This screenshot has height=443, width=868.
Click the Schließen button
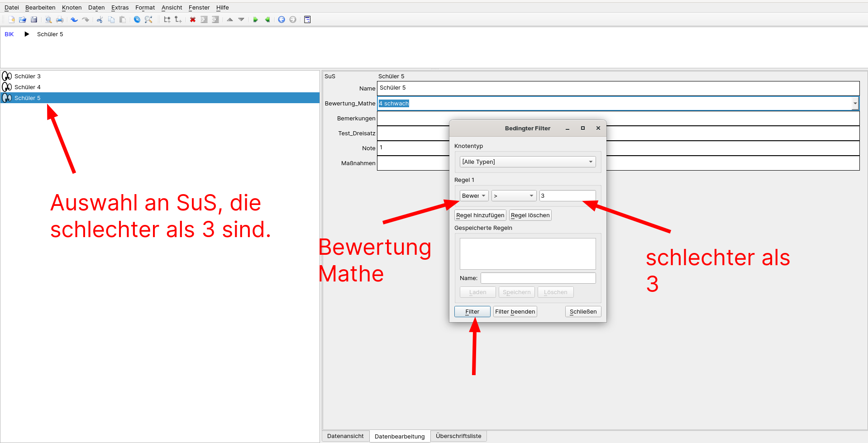coord(583,312)
